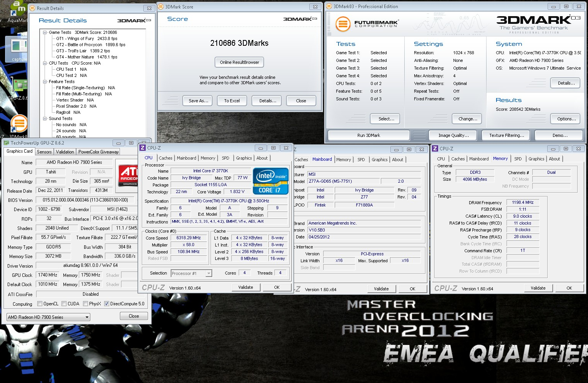588x383 pixels.
Task: Click Select button under Tests
Action: pyautogui.click(x=386, y=119)
